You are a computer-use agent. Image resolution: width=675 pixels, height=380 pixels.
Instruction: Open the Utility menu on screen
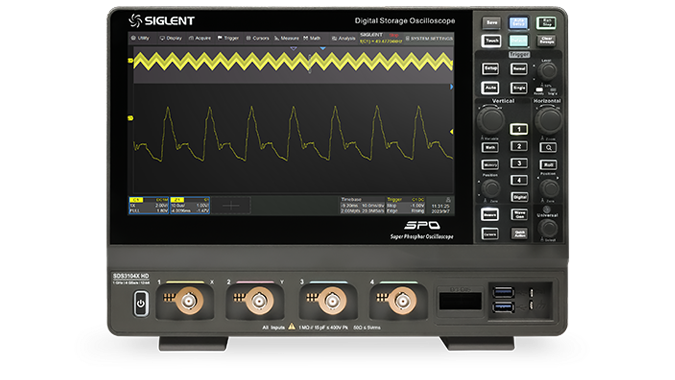(x=140, y=38)
